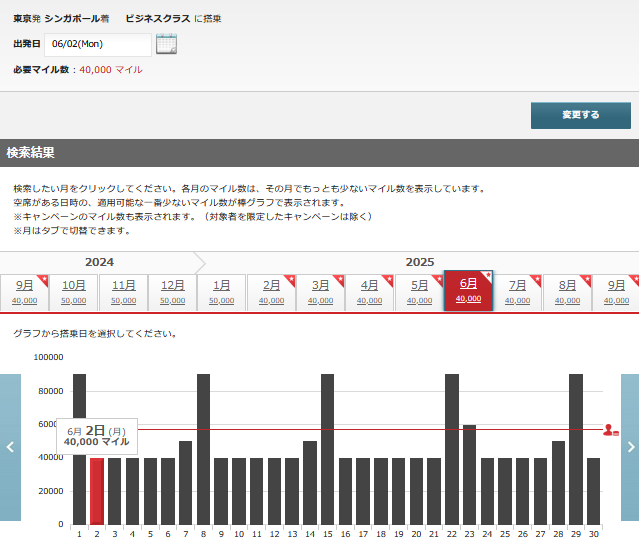639x544 pixels.
Task: Select the bar for June 30
Action: click(x=593, y=490)
